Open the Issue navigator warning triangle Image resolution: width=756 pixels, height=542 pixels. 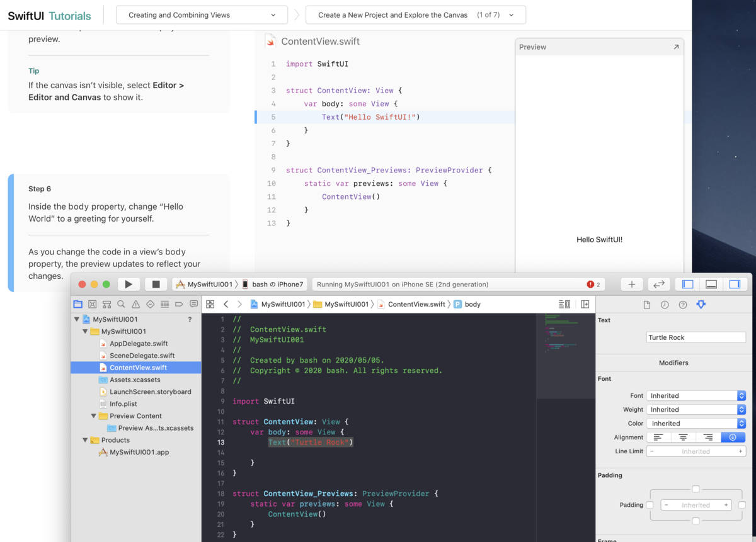tap(135, 304)
